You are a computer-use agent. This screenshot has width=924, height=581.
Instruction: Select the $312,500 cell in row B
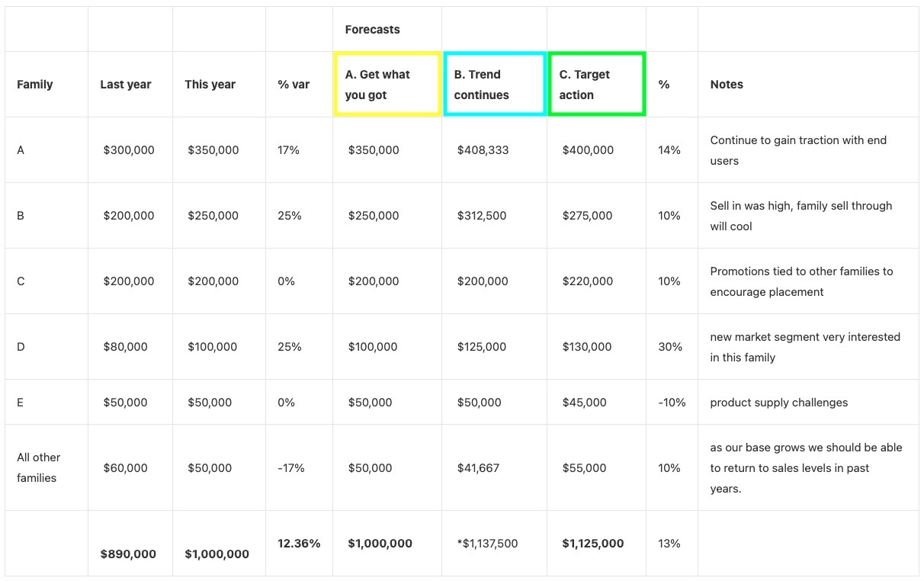tap(482, 216)
